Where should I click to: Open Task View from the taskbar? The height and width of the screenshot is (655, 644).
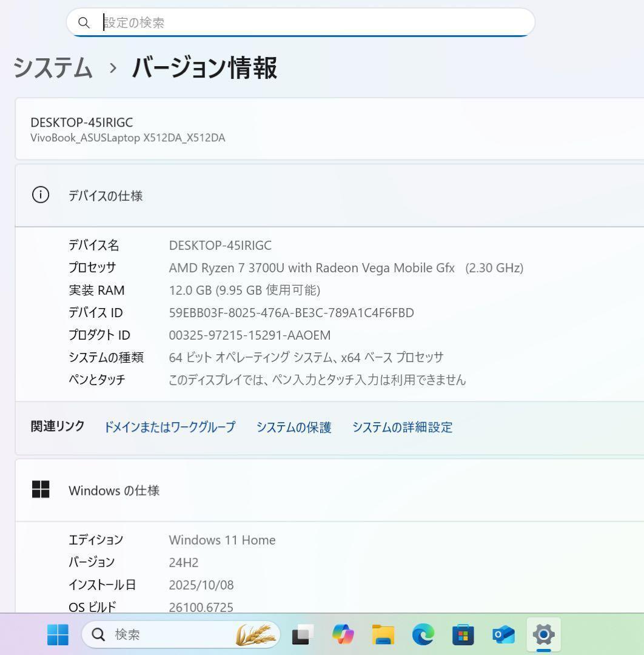click(301, 635)
